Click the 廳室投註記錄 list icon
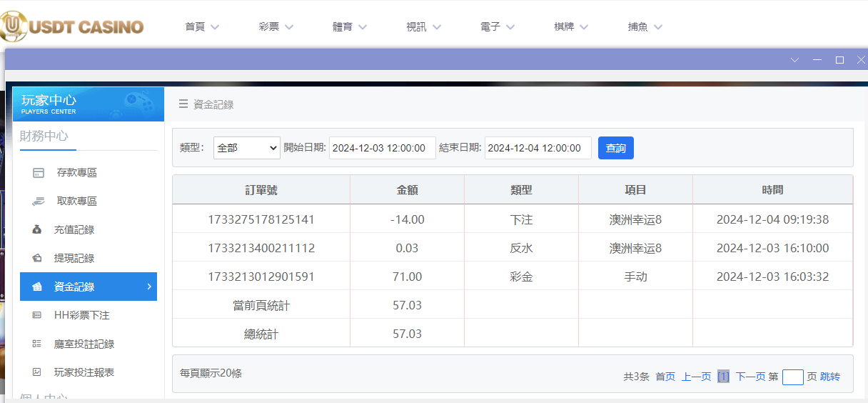Viewport: 868px width, 403px height. 36,344
